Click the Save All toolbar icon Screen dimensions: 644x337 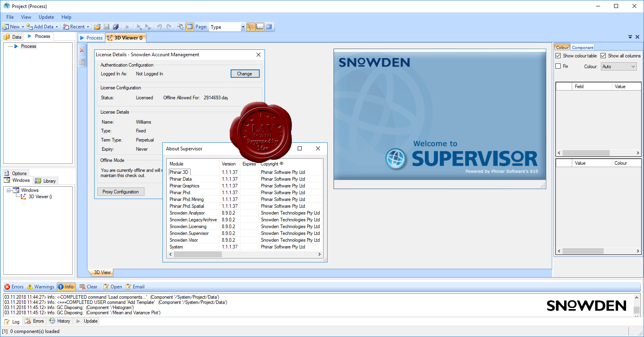click(x=116, y=27)
